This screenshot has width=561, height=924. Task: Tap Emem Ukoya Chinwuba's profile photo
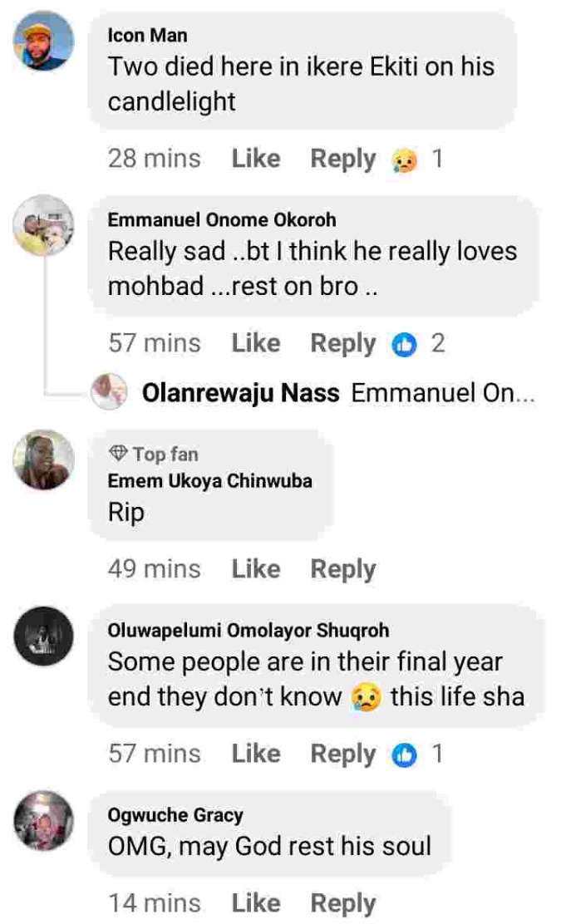(45, 460)
